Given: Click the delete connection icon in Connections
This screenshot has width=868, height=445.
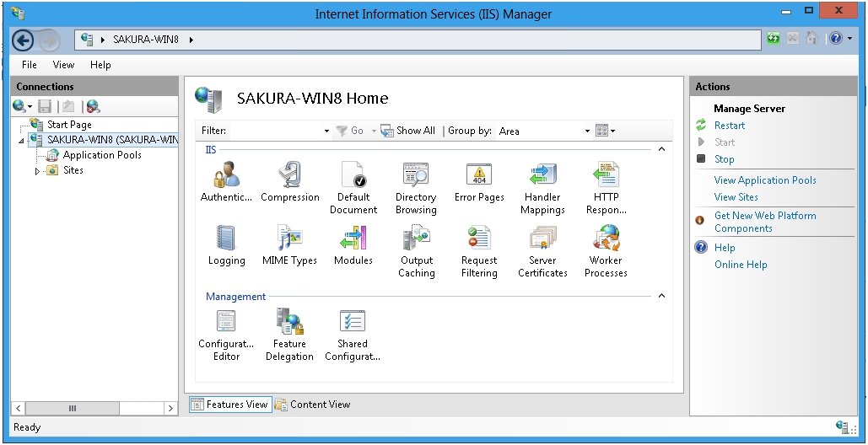Looking at the screenshot, I should 93,106.
